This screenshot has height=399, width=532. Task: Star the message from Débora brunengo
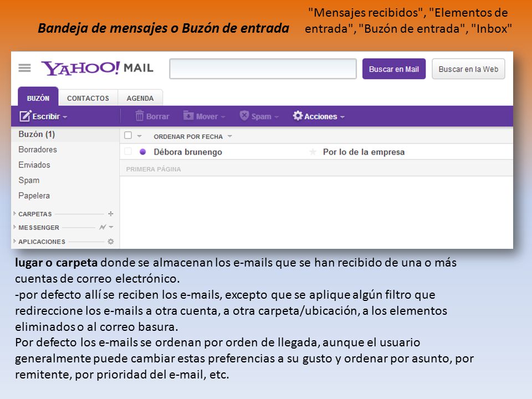(x=313, y=152)
